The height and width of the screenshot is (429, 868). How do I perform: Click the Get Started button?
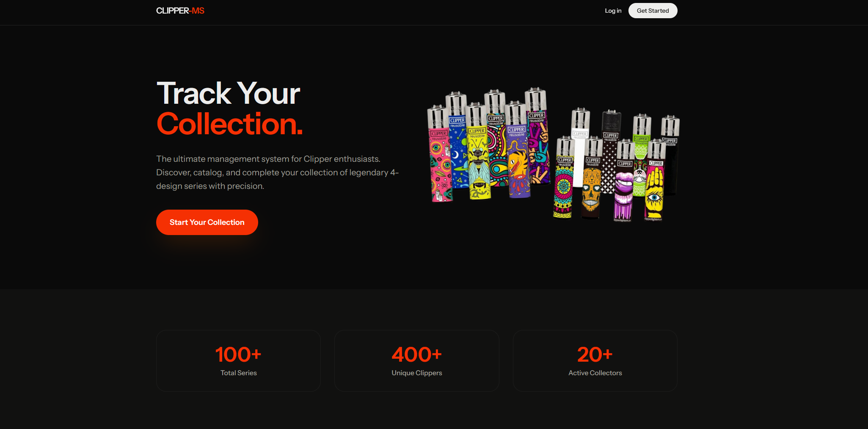(653, 11)
